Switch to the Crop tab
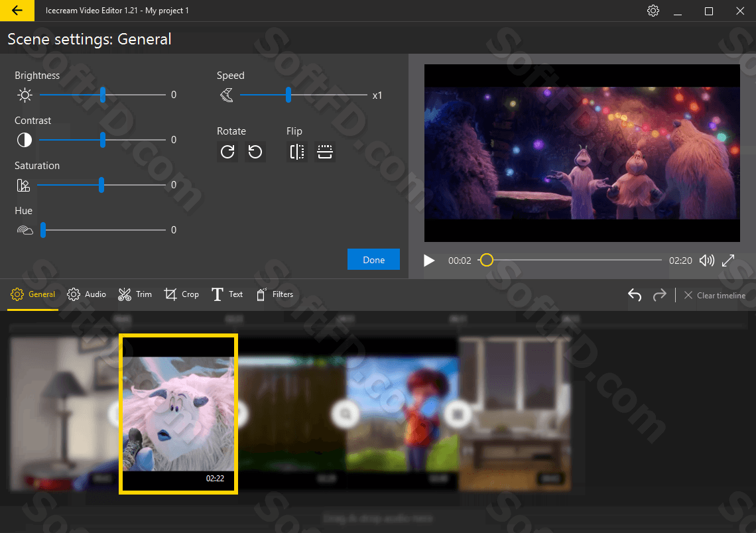Image resolution: width=756 pixels, height=533 pixels. (x=181, y=294)
